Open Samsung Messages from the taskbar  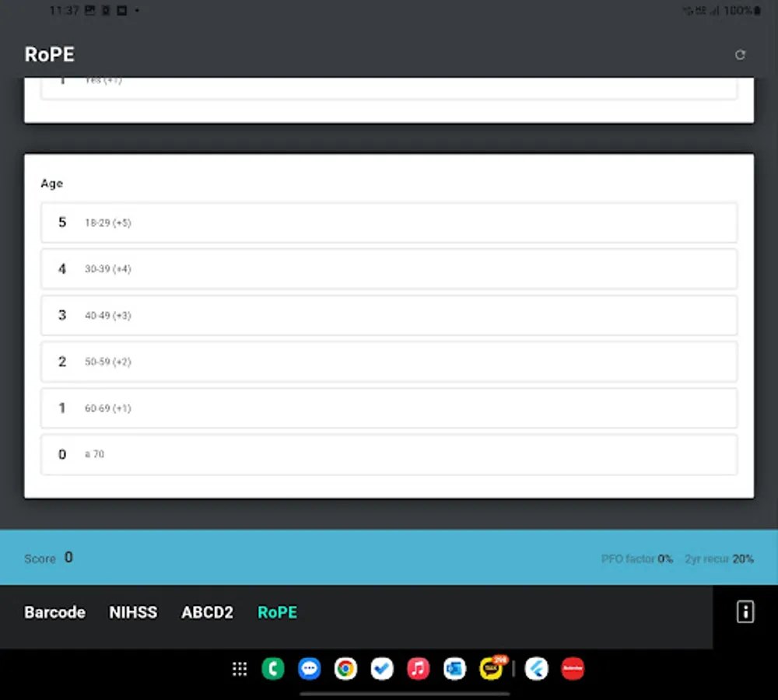tap(309, 668)
